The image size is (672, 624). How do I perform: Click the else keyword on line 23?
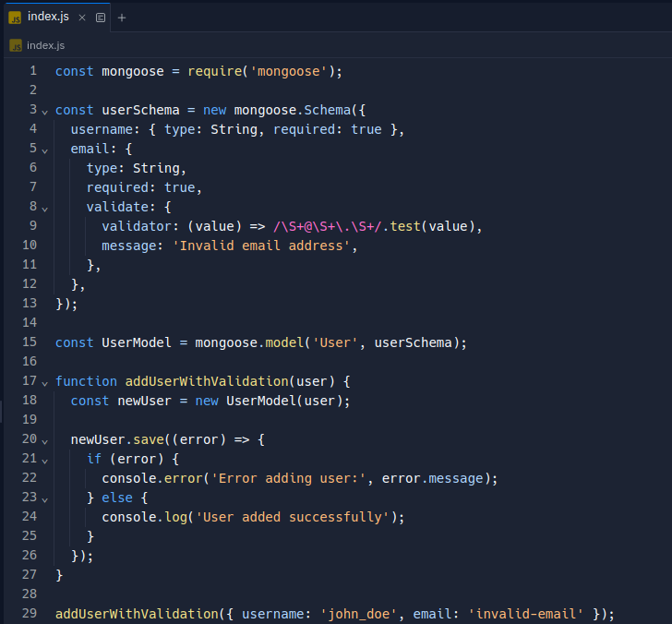[x=117, y=498]
